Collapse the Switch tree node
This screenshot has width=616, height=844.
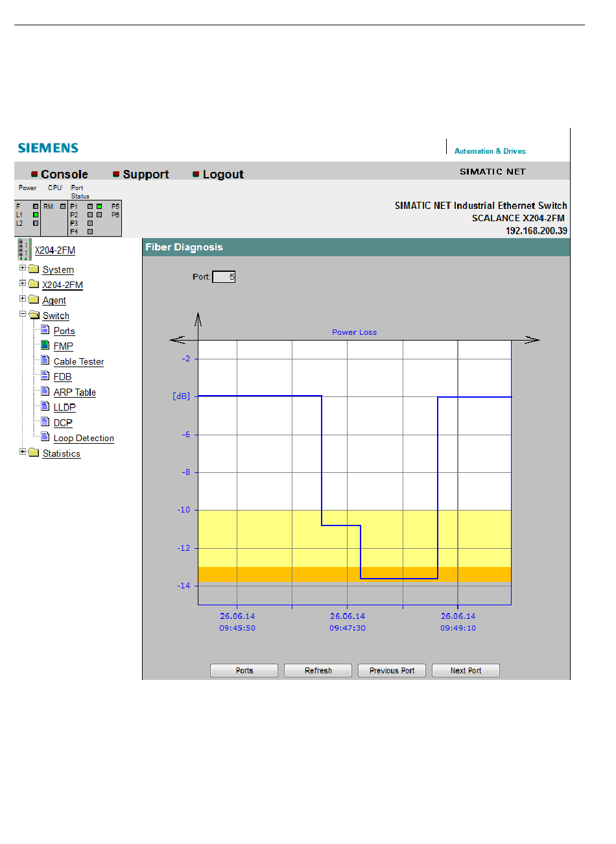point(23,314)
